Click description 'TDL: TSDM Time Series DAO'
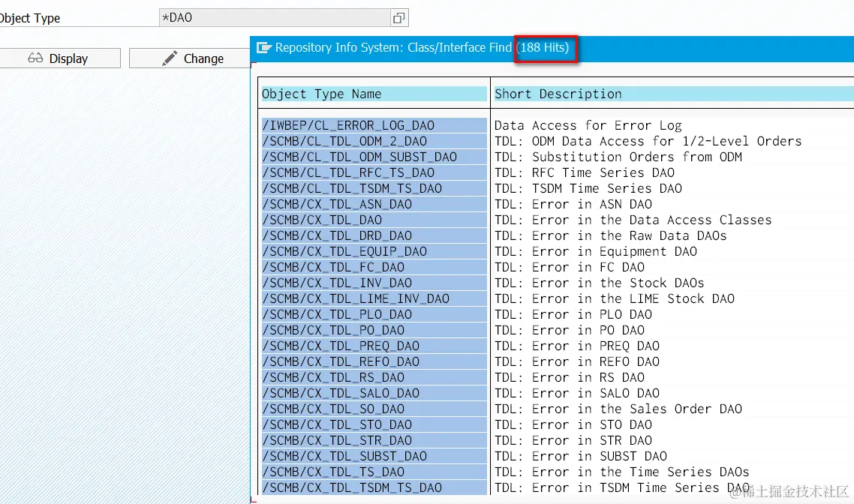Viewport: 854px width, 504px height. tap(588, 189)
